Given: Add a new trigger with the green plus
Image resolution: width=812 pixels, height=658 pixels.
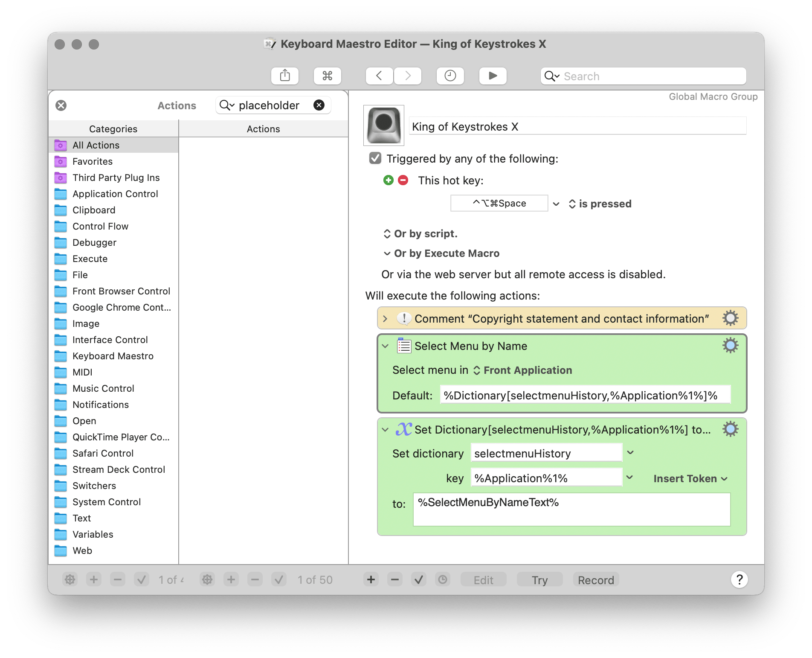Looking at the screenshot, I should (x=388, y=180).
